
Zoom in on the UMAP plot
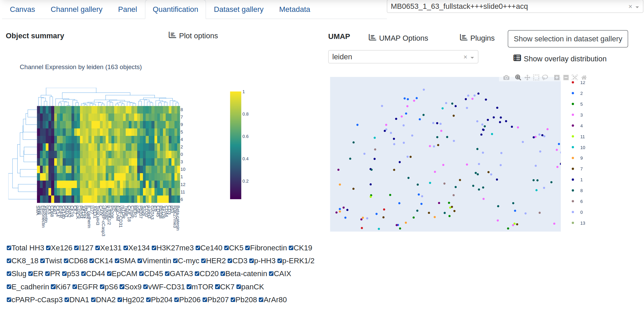(557, 78)
